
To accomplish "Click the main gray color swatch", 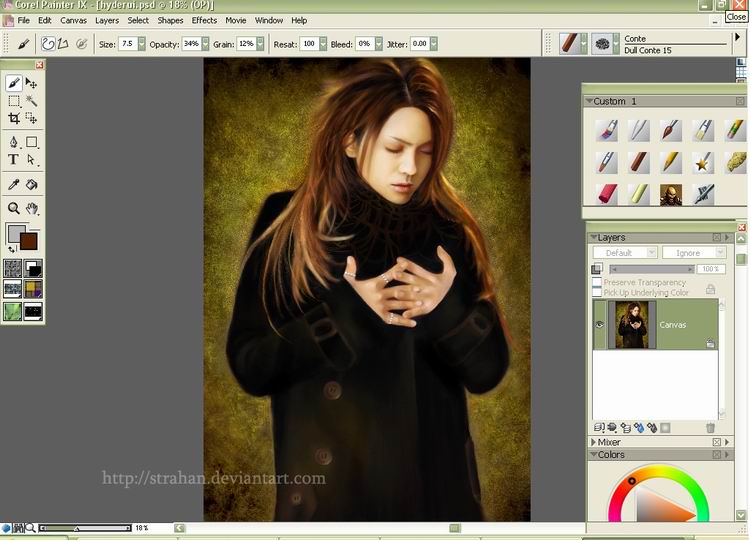I will click(x=16, y=233).
